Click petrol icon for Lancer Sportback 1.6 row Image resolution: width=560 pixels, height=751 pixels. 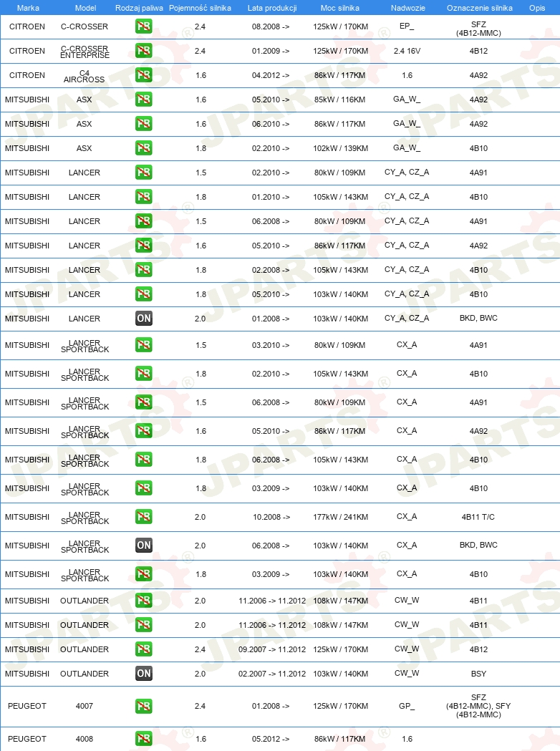[x=144, y=431]
